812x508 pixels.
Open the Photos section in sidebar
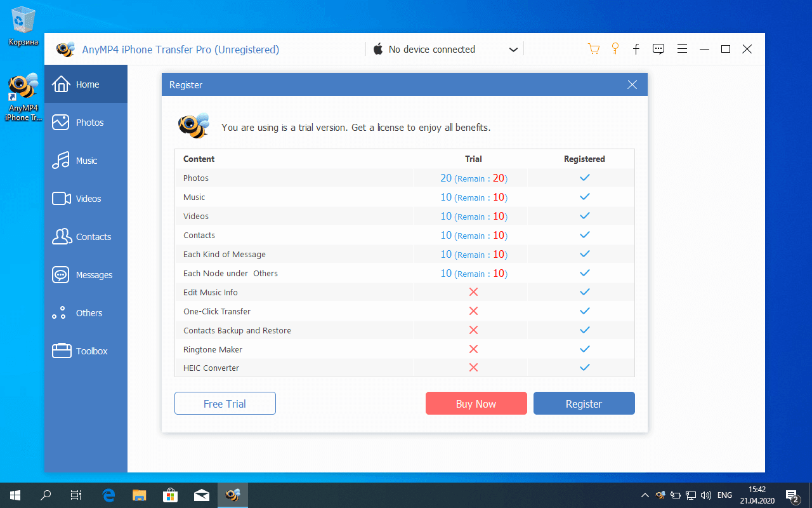tap(86, 123)
